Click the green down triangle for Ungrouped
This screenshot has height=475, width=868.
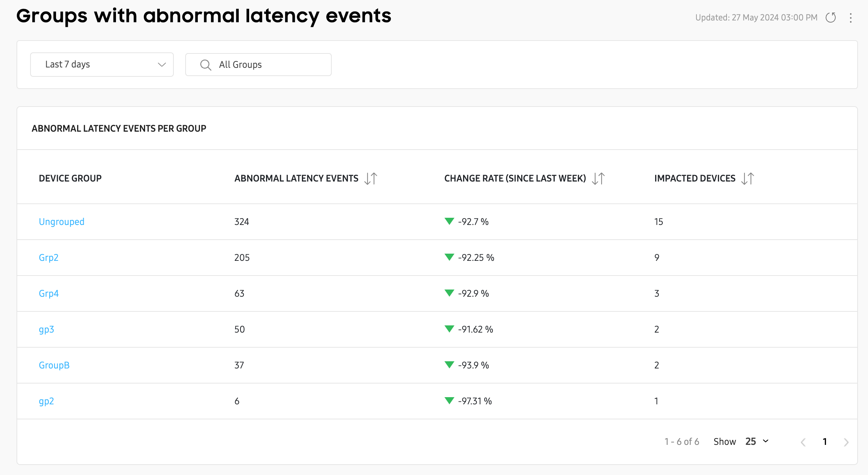[449, 221]
